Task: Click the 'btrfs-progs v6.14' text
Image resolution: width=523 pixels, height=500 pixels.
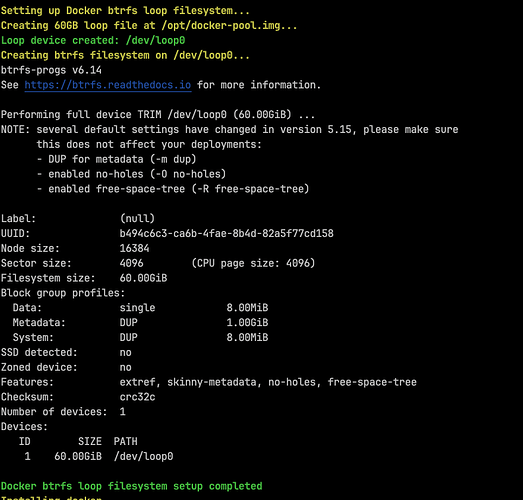Action: pyautogui.click(x=51, y=70)
